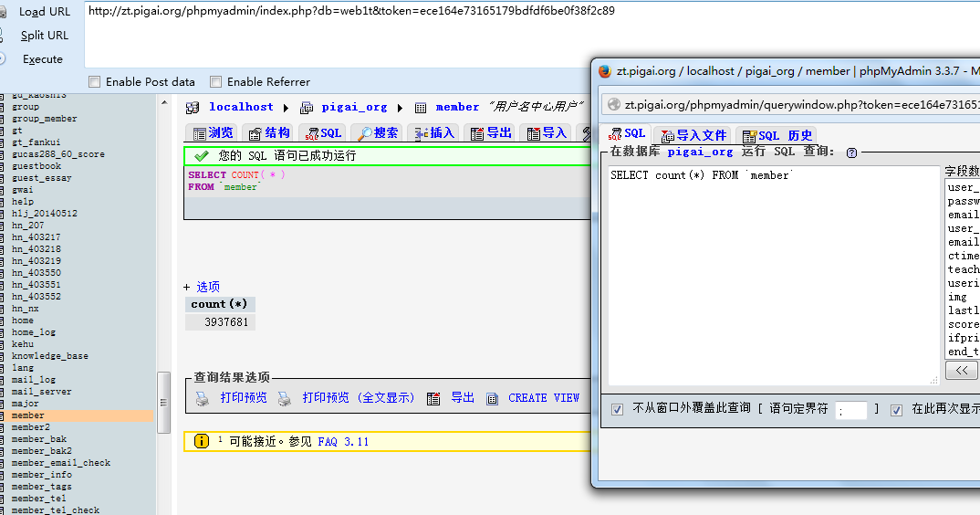Open the 搜索 (Search) tab
Image resolution: width=980 pixels, height=515 pixels.
(x=378, y=132)
